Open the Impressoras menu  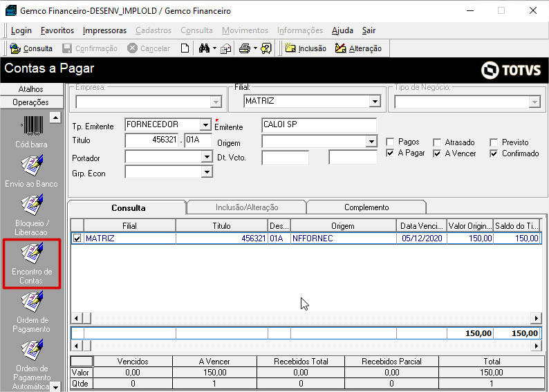tap(104, 30)
